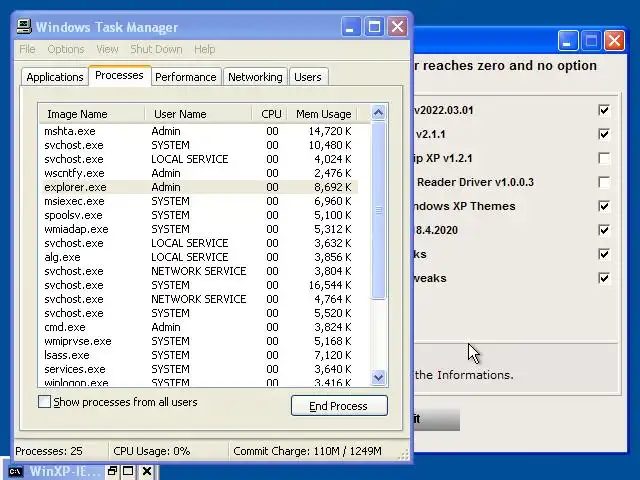Viewport: 640px width, 480px height.
Task: Enable Show processes from all users
Action: click(x=44, y=402)
